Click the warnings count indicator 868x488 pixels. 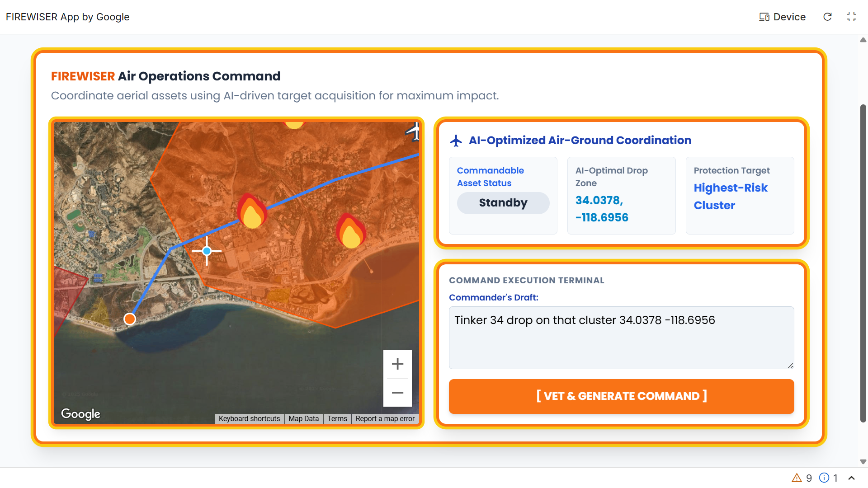click(x=802, y=478)
